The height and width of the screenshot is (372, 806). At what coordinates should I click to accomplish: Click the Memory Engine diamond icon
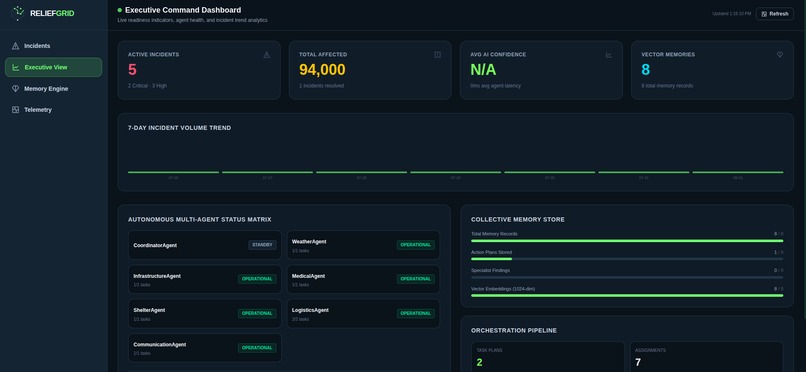click(15, 88)
